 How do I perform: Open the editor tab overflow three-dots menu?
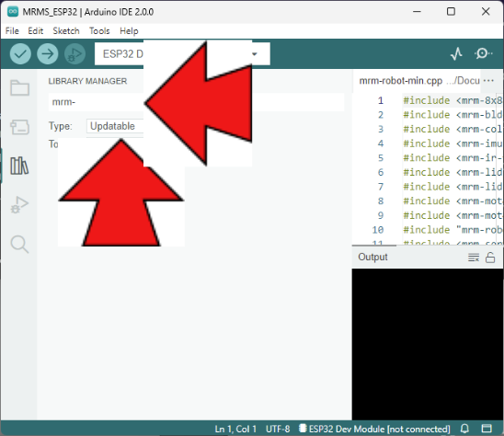tap(488, 80)
